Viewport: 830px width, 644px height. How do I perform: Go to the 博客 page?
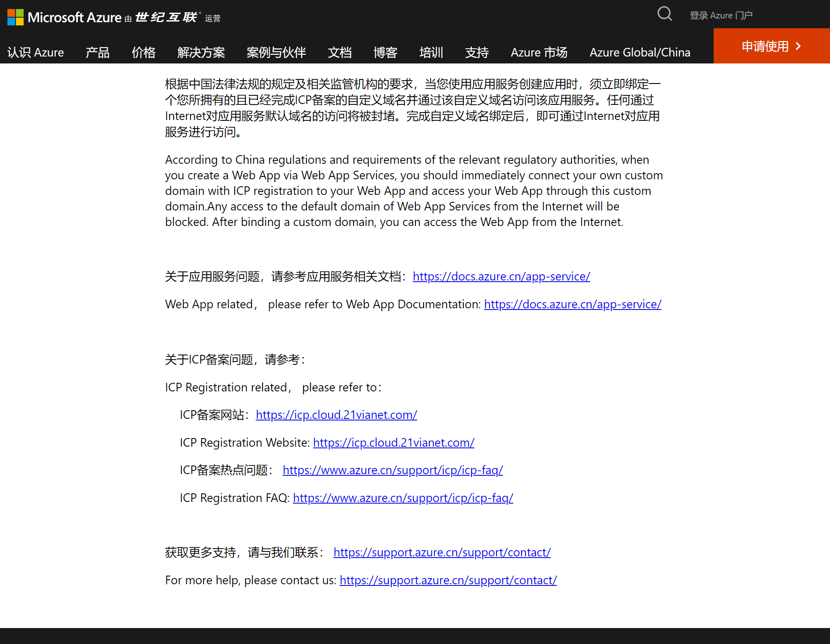click(x=386, y=52)
